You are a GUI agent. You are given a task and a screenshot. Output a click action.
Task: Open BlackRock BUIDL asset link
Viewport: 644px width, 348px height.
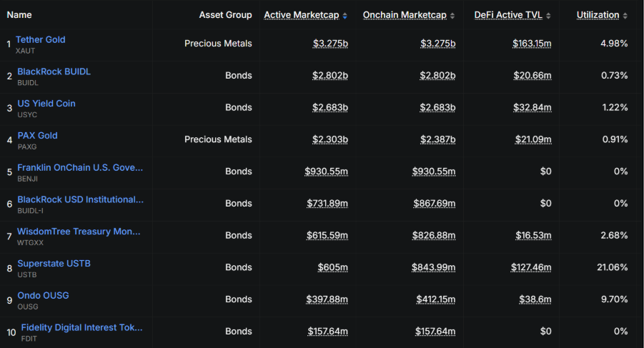(x=54, y=71)
